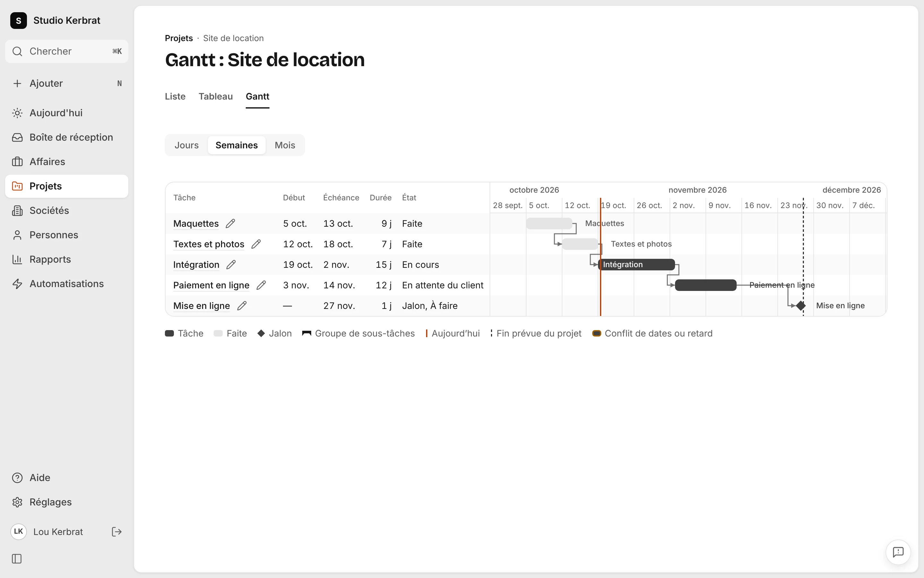
Task: Open the Textes et photos task link
Action: point(209,244)
